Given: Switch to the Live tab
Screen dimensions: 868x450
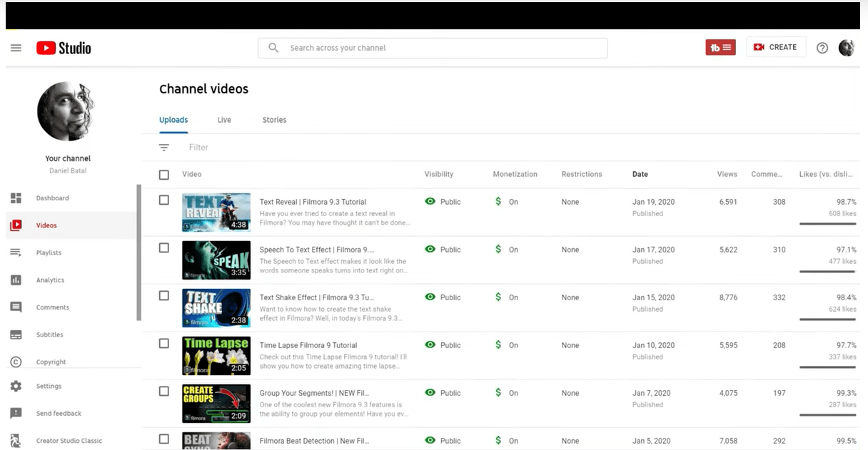Looking at the screenshot, I should 224,120.
